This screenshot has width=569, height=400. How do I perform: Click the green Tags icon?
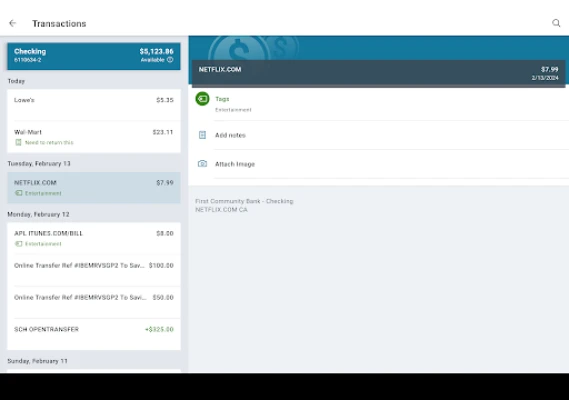tap(202, 99)
